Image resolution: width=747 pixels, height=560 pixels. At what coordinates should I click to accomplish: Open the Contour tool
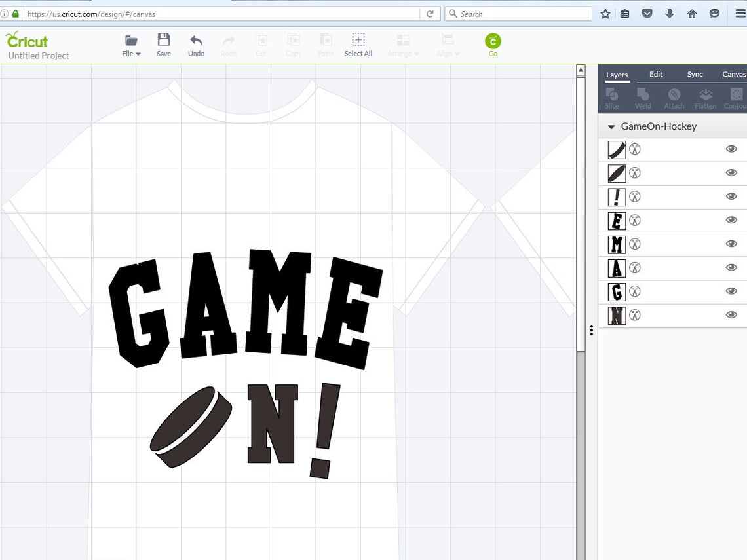735,97
